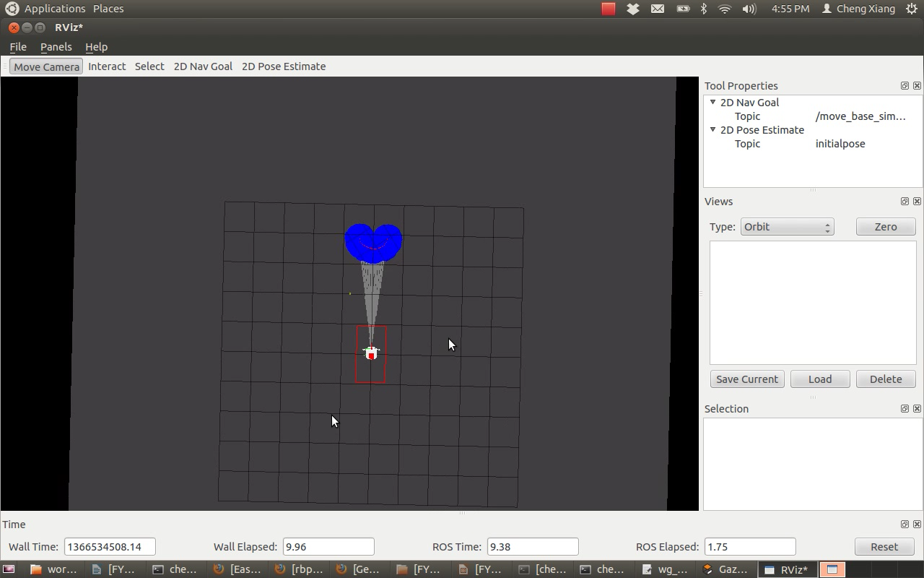Click the Wall Time field
The width and height of the screenshot is (924, 578).
tap(110, 546)
